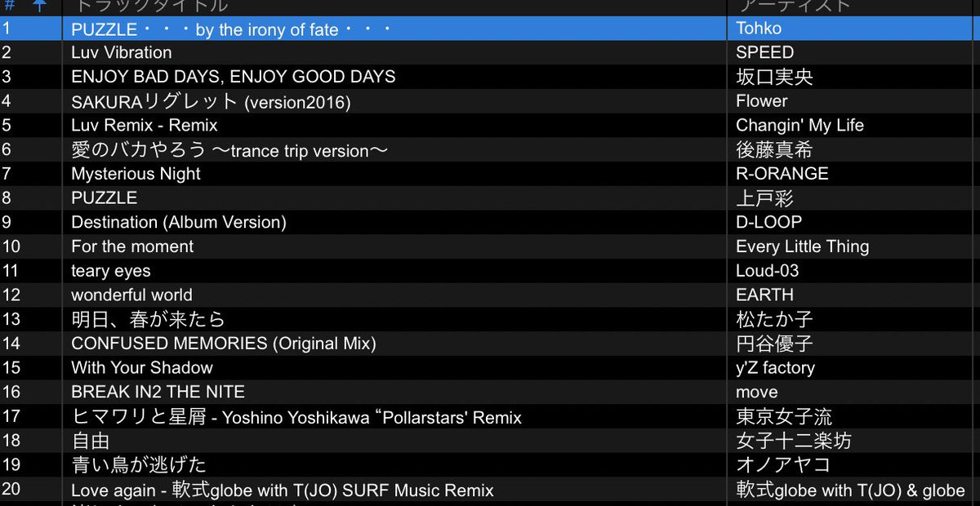This screenshot has height=506, width=980.
Task: Click the artist 'Loud-03'
Action: coord(768,271)
